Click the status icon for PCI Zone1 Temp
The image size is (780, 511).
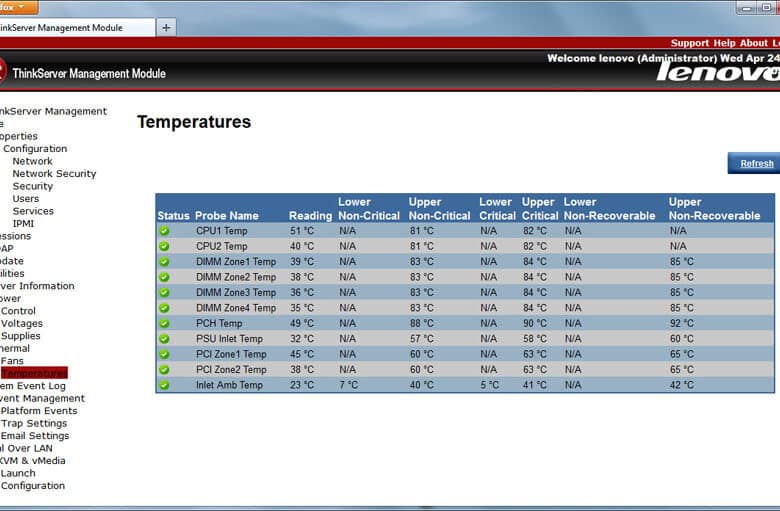[164, 354]
